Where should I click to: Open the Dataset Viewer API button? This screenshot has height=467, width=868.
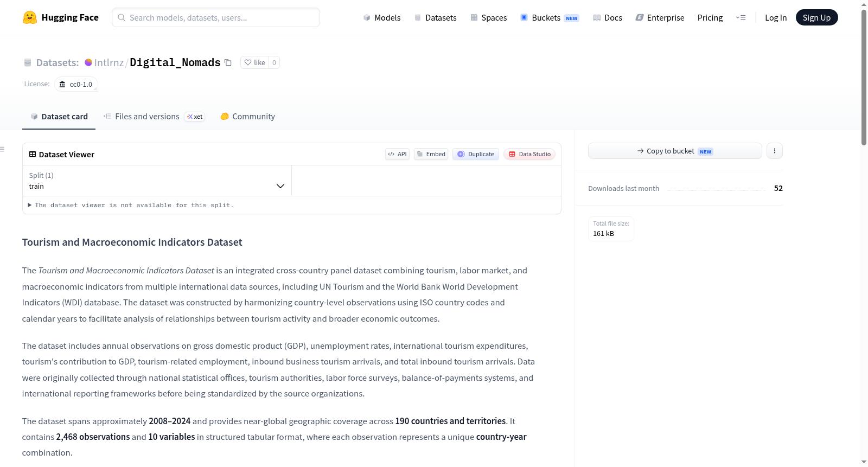click(397, 154)
